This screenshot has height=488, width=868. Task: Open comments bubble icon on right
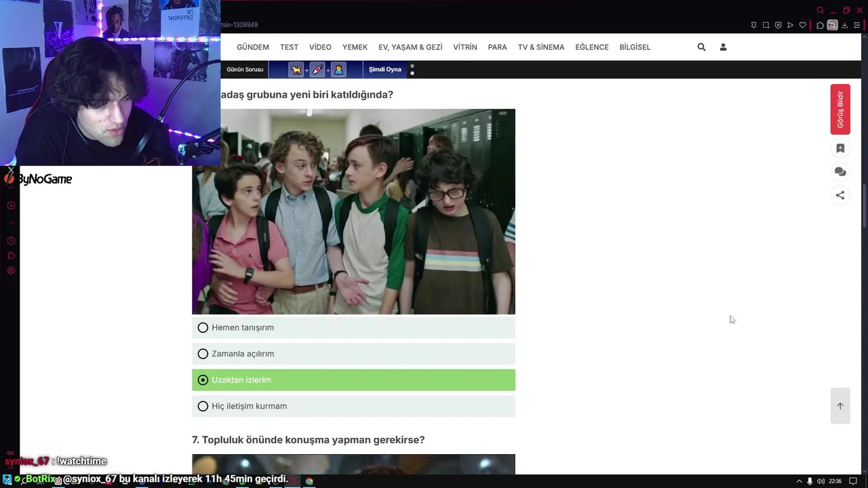[x=840, y=172]
